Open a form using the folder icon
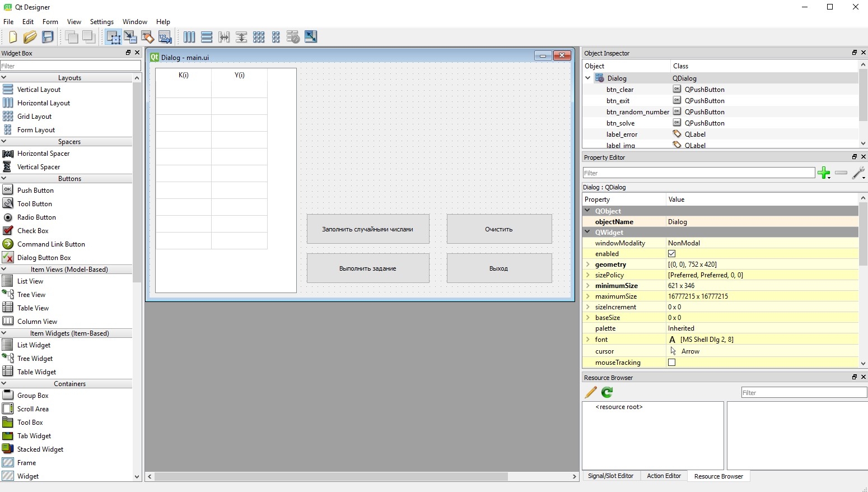The image size is (868, 492). 30,37
